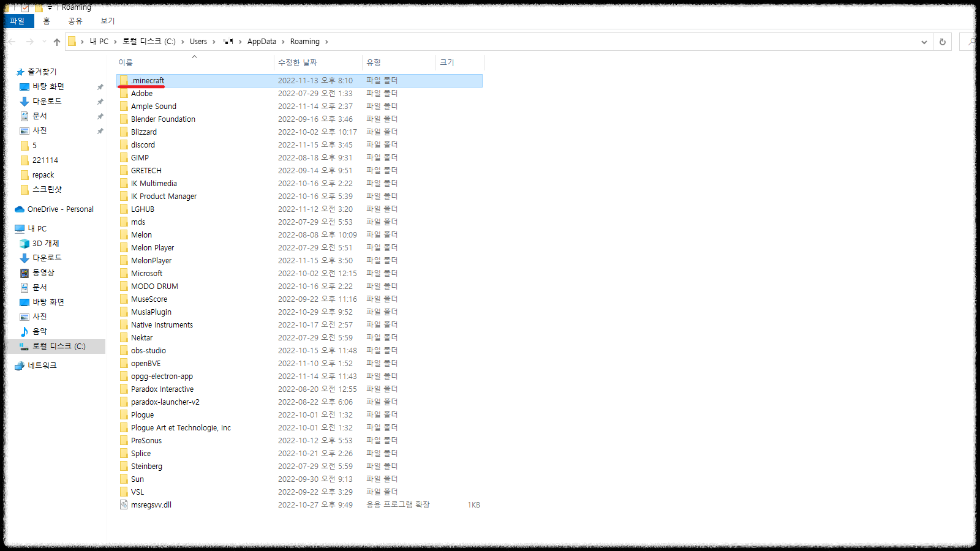This screenshot has width=980, height=551.
Task: Expand the chevron after AppData in path
Action: [x=284, y=42]
